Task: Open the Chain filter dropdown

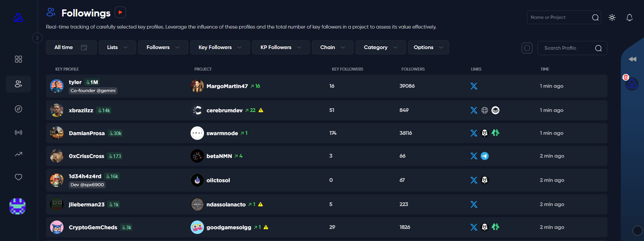Action: pyautogui.click(x=332, y=47)
